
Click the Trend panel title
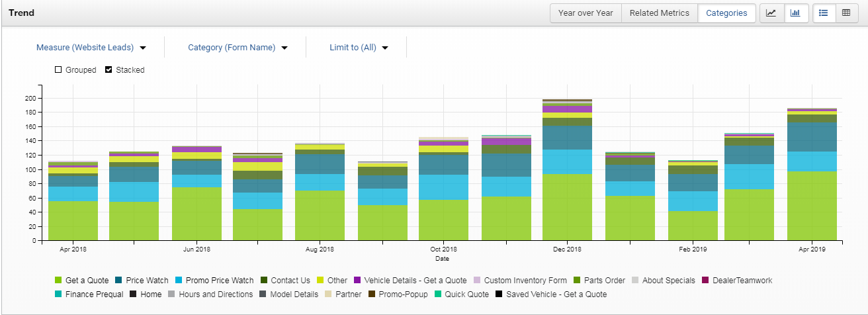[22, 13]
